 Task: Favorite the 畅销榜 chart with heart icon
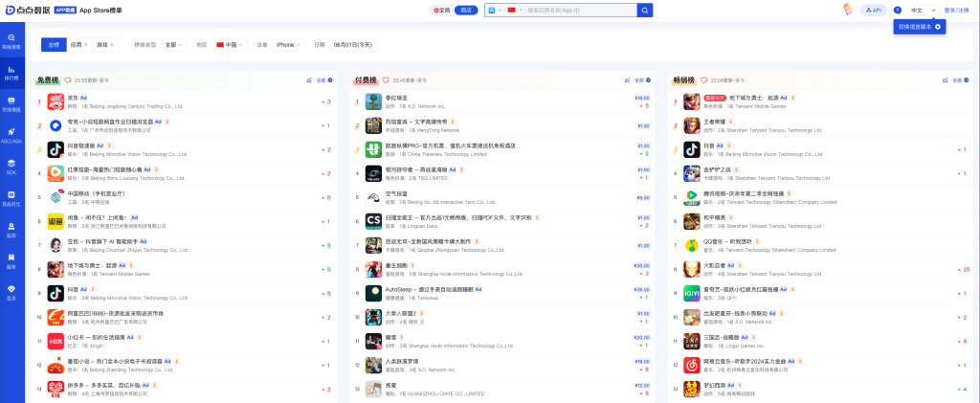[x=703, y=80]
